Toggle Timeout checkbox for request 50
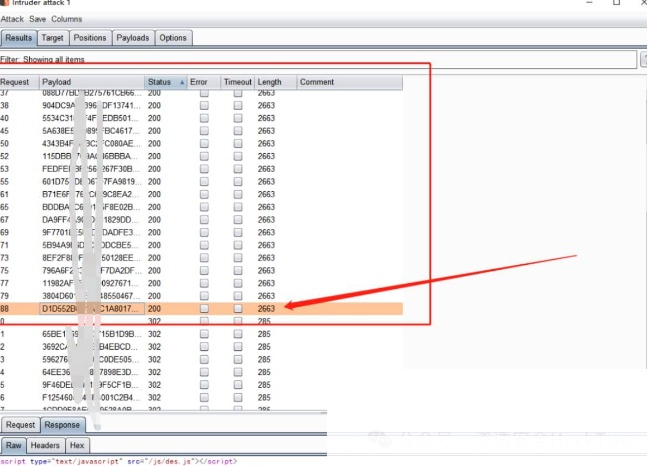This screenshot has height=466, width=654. tap(238, 144)
